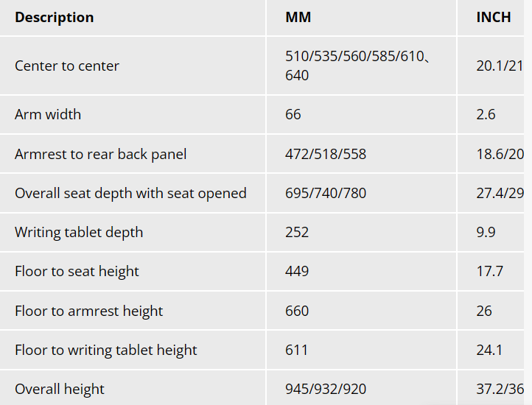Select the 252 tablet depth value
532x405 pixels.
tap(297, 232)
